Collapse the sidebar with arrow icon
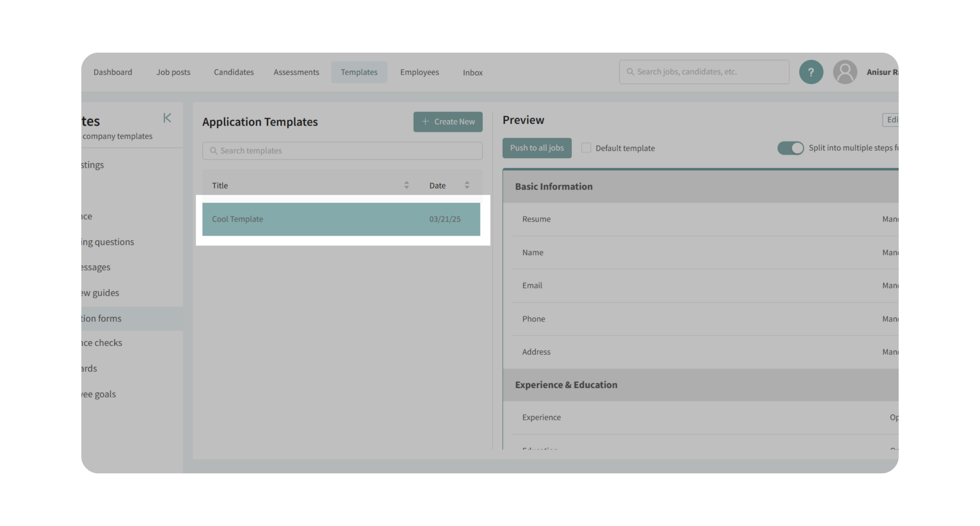The width and height of the screenshot is (980, 526). (167, 118)
